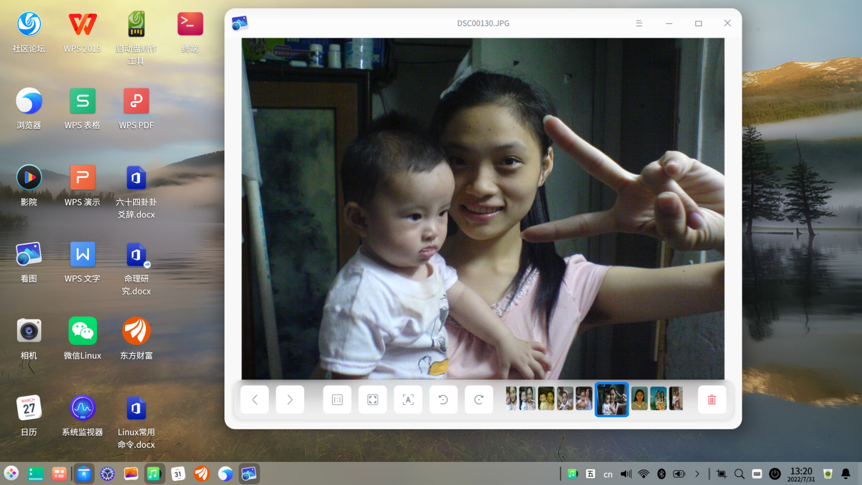Delete the current image with trash button
The height and width of the screenshot is (485, 862).
tap(711, 400)
